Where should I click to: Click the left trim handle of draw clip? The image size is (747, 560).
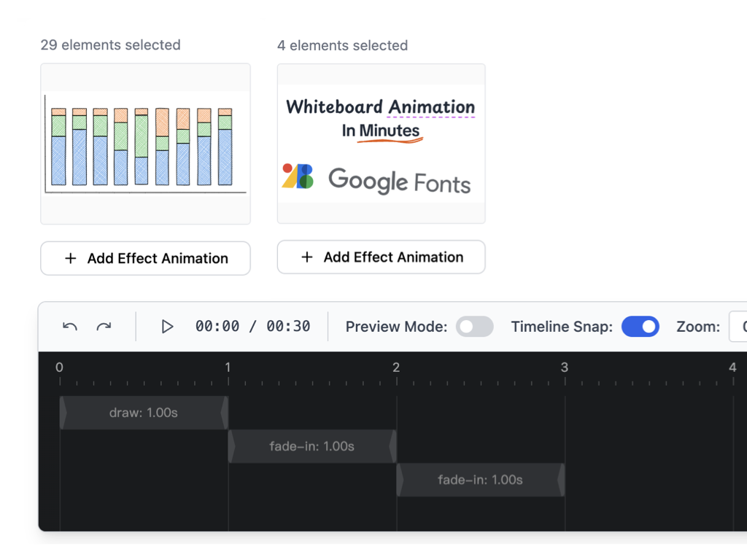pyautogui.click(x=63, y=413)
